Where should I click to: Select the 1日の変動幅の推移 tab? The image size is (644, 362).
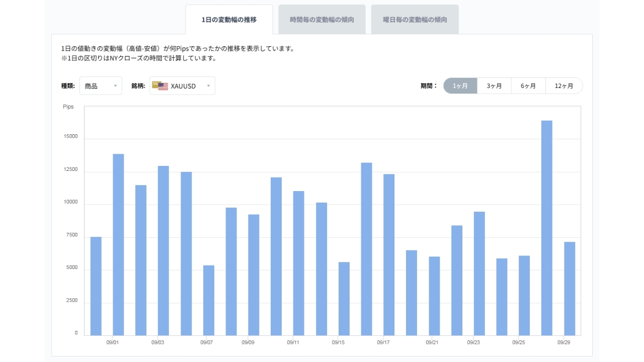229,20
